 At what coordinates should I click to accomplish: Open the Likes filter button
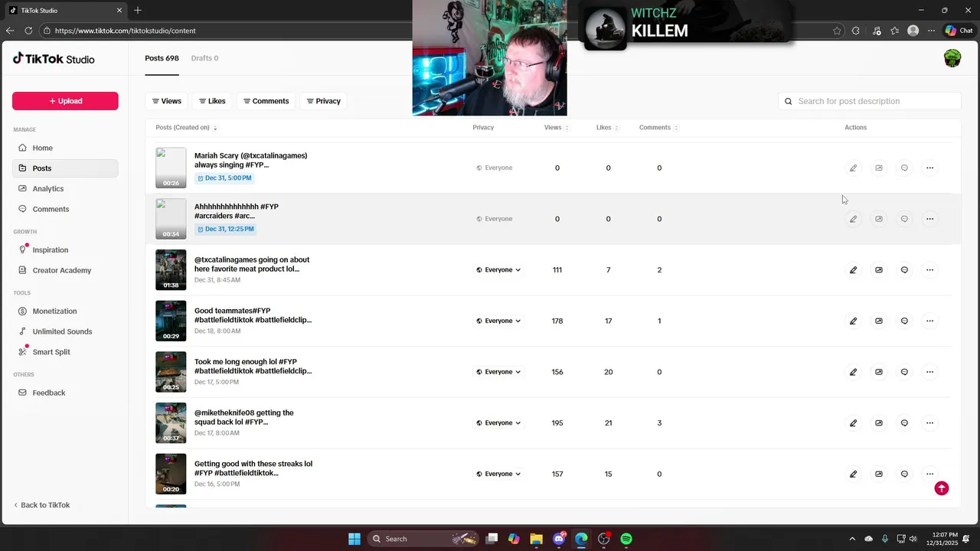212,101
